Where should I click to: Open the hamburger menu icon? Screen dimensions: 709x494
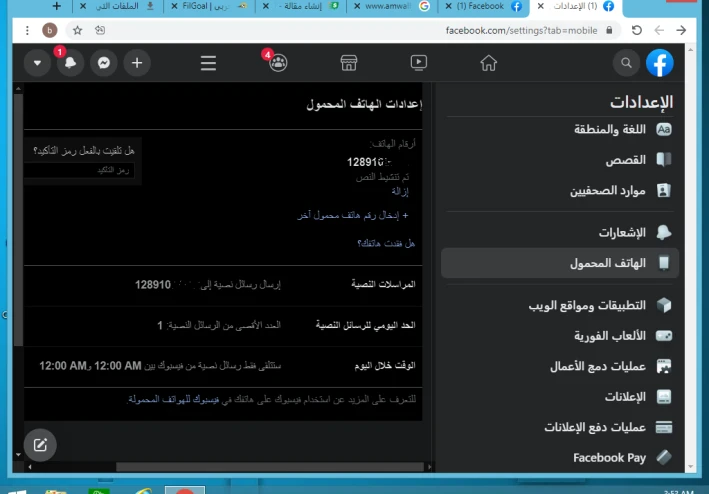pos(208,63)
